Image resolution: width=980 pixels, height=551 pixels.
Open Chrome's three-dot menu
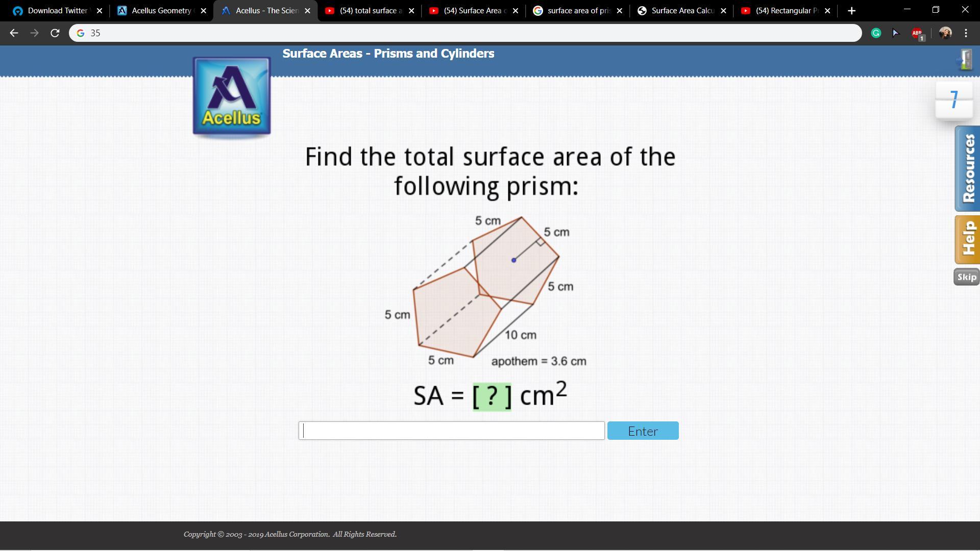point(966,33)
